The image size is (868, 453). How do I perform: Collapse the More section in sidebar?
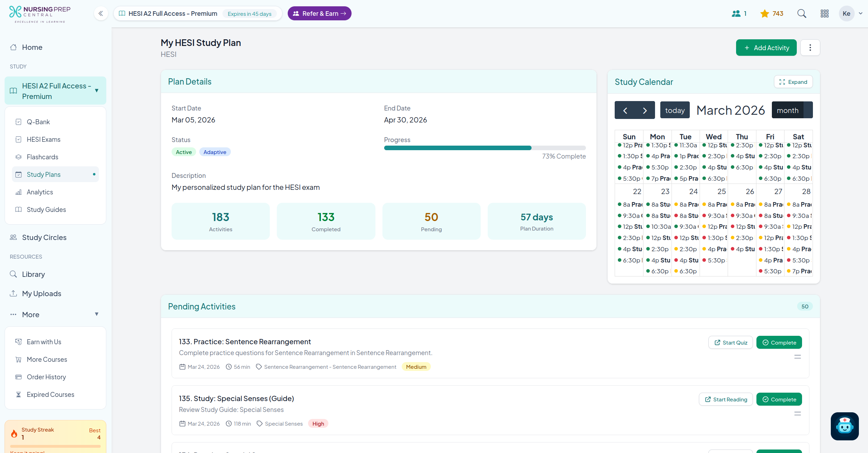pyautogui.click(x=96, y=314)
